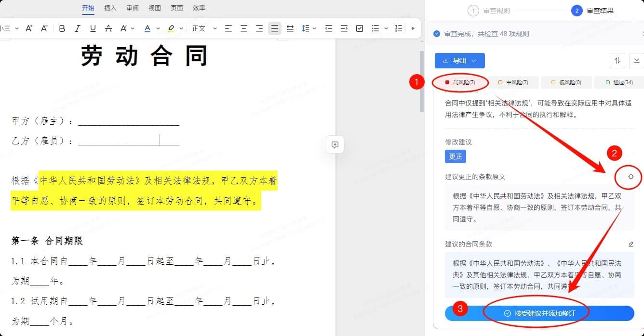Toggle center paragraph alignment
Viewport: 644px width, 336px height.
tap(243, 28)
